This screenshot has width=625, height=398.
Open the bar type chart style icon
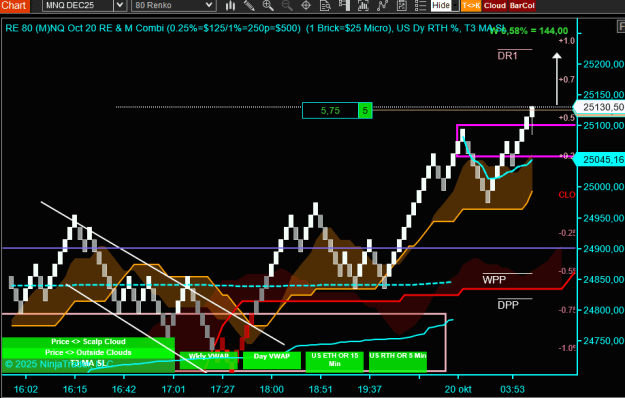(230, 5)
